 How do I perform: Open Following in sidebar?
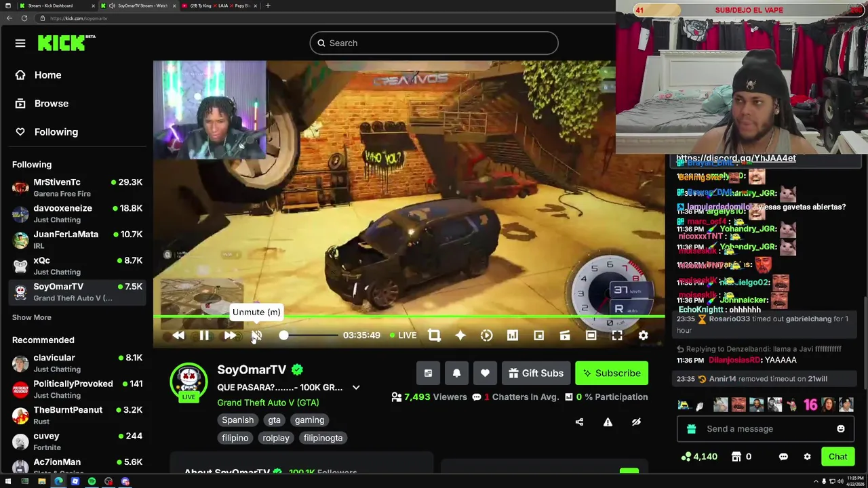pos(56,132)
